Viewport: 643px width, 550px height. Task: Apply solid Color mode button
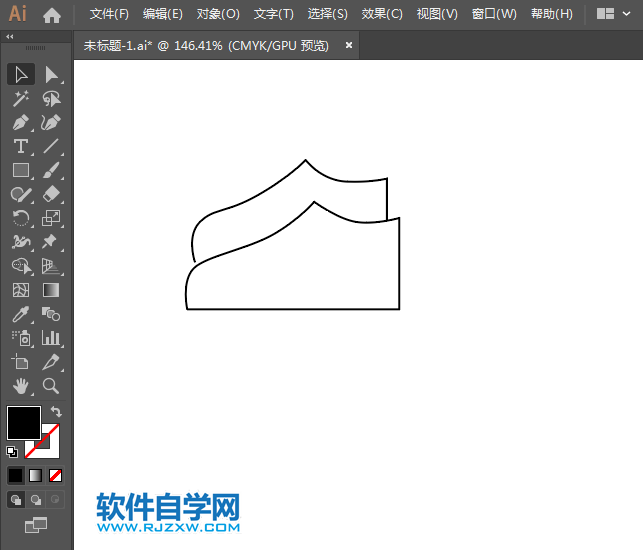[x=16, y=476]
